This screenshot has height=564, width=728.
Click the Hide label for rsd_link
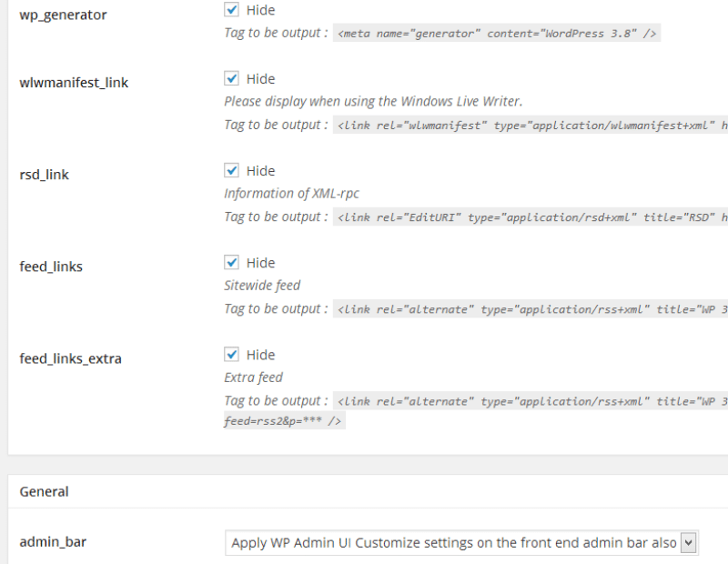pyautogui.click(x=260, y=171)
